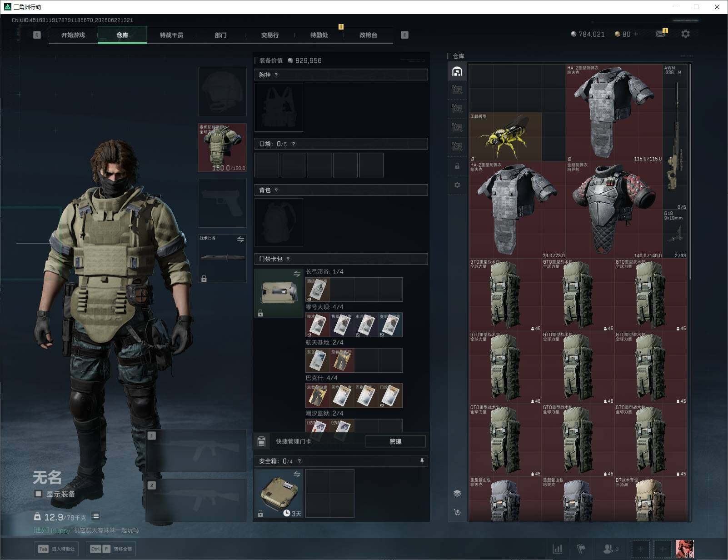Select the keycard pack container

tap(279, 293)
